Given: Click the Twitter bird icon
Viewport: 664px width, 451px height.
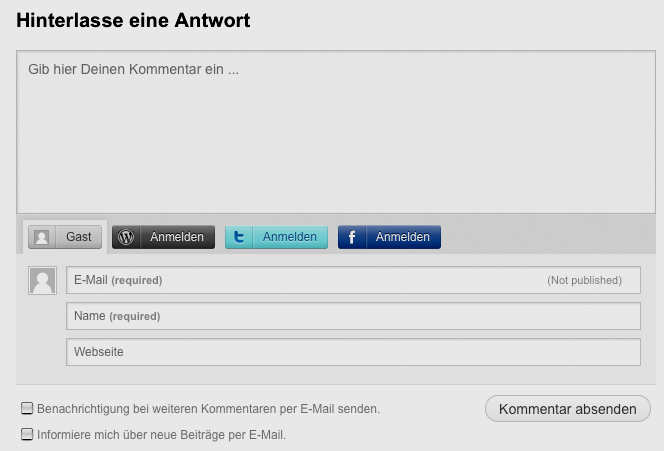Looking at the screenshot, I should pyautogui.click(x=239, y=237).
